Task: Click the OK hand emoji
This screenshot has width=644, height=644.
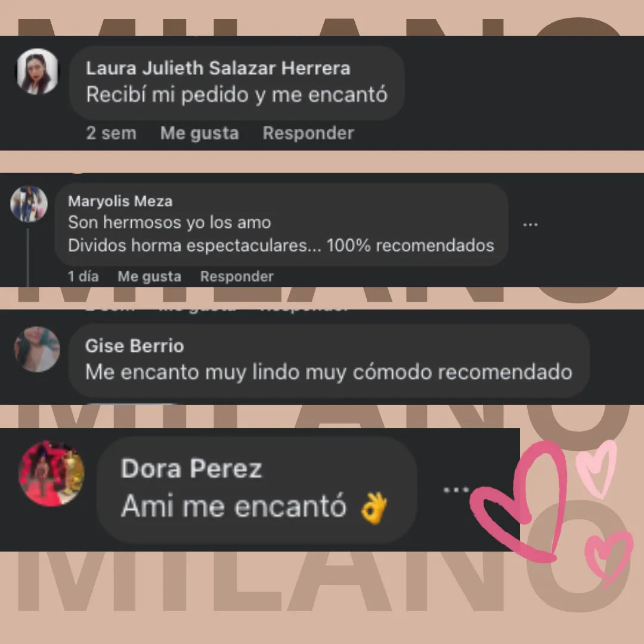Action: (374, 508)
